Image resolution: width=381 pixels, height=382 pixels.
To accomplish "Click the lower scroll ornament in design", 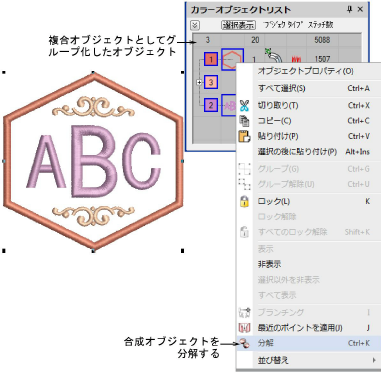I will [x=94, y=215].
